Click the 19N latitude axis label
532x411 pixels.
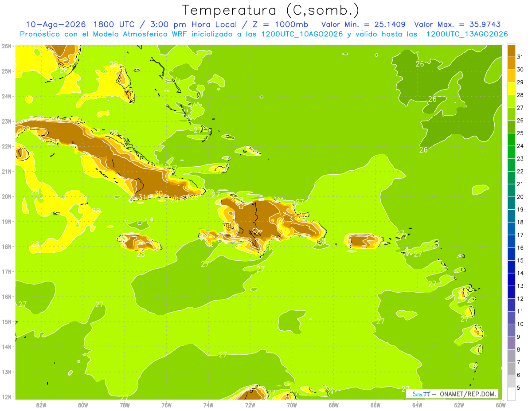(6, 221)
